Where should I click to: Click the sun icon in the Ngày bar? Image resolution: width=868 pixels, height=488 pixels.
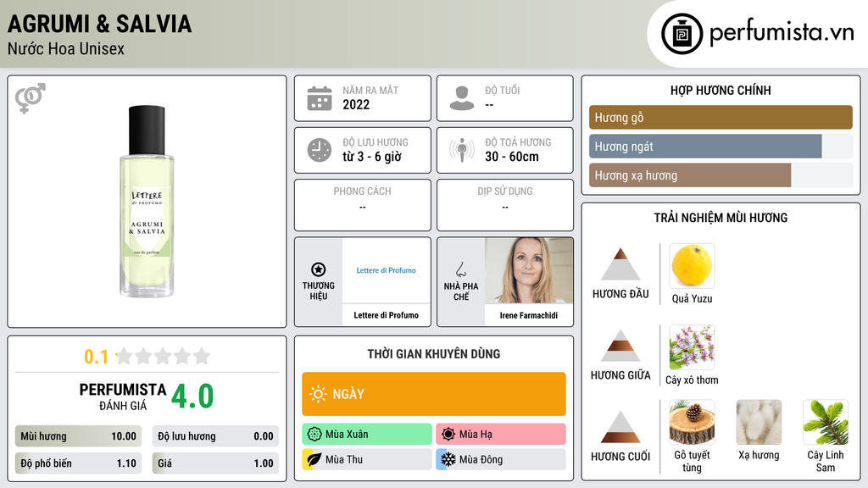pos(318,394)
